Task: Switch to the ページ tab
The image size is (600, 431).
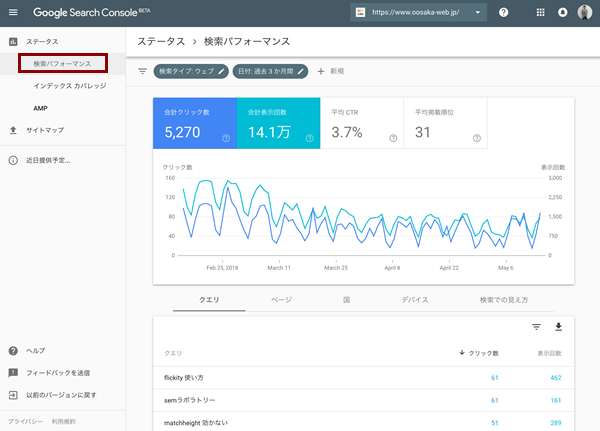Action: (281, 300)
